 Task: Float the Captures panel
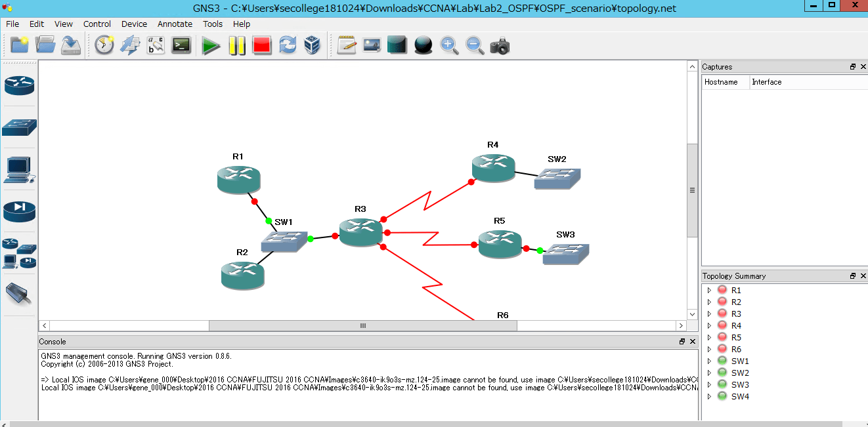click(853, 67)
